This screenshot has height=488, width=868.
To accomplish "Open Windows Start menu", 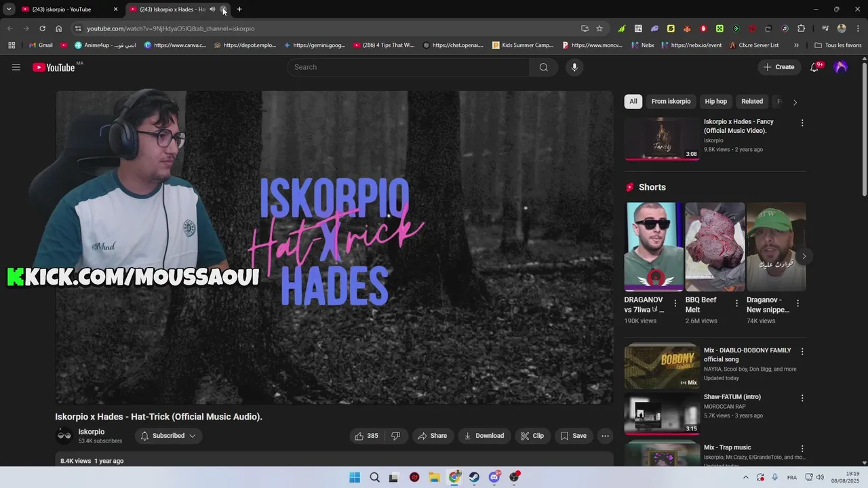I will 355,477.
